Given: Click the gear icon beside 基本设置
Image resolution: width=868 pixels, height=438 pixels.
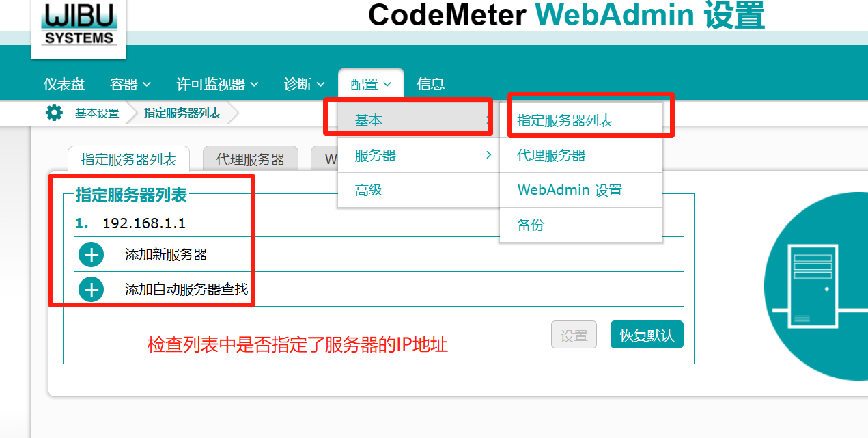Looking at the screenshot, I should [54, 113].
